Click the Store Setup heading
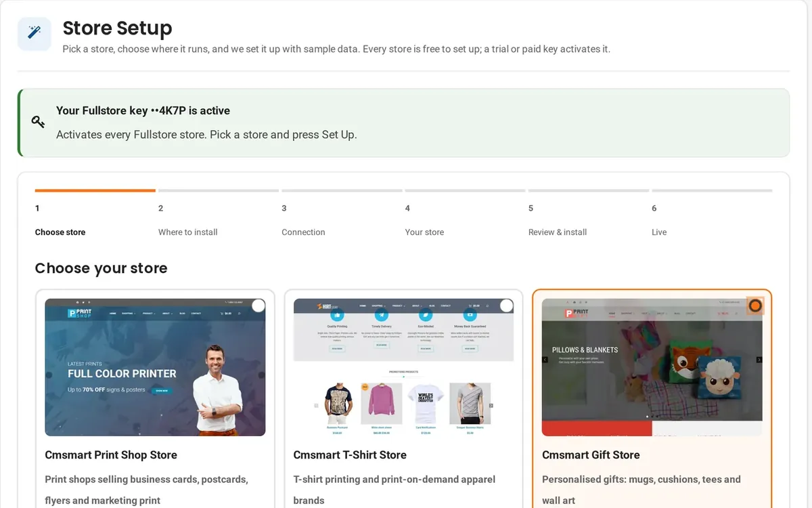812x508 pixels. click(x=117, y=28)
